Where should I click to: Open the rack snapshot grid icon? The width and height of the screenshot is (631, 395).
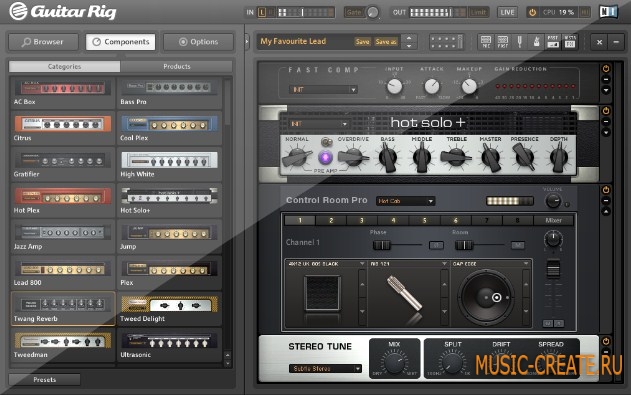(446, 42)
